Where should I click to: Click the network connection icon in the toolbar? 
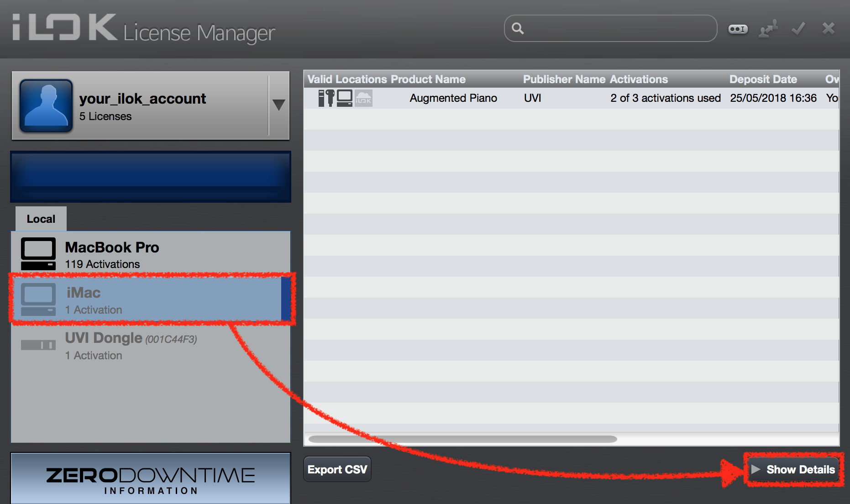pos(768,29)
